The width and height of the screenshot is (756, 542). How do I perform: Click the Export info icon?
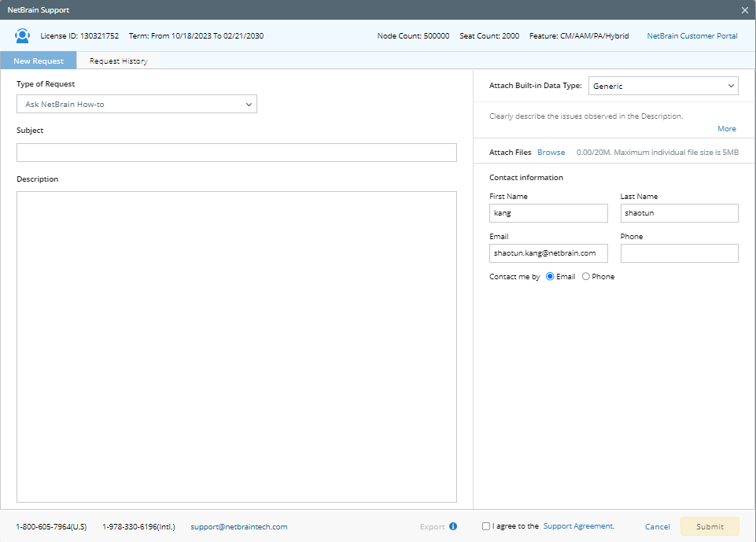pyautogui.click(x=453, y=526)
